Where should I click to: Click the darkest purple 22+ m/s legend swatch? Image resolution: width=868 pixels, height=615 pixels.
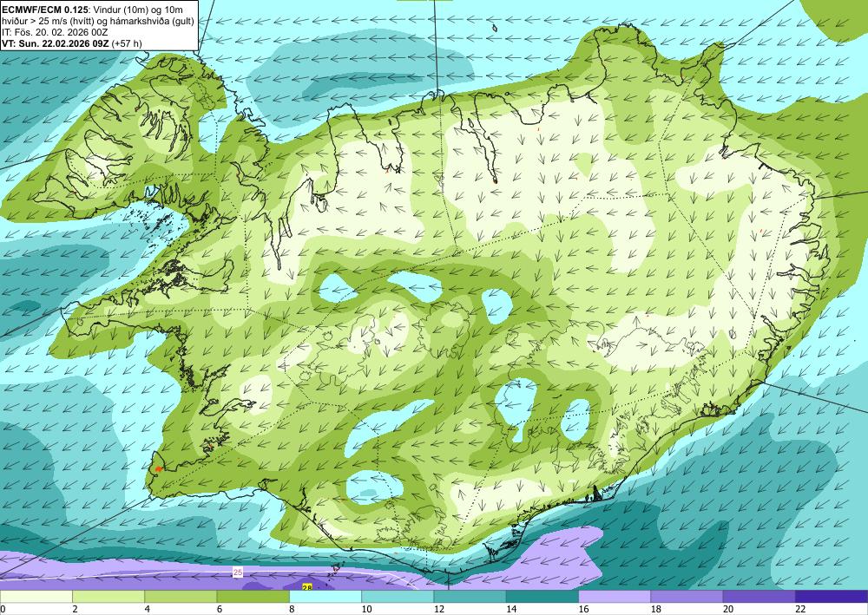coord(832,597)
